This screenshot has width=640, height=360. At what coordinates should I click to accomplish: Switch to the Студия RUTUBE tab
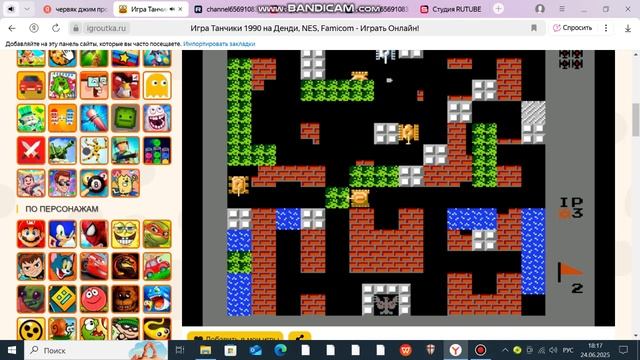tap(452, 9)
